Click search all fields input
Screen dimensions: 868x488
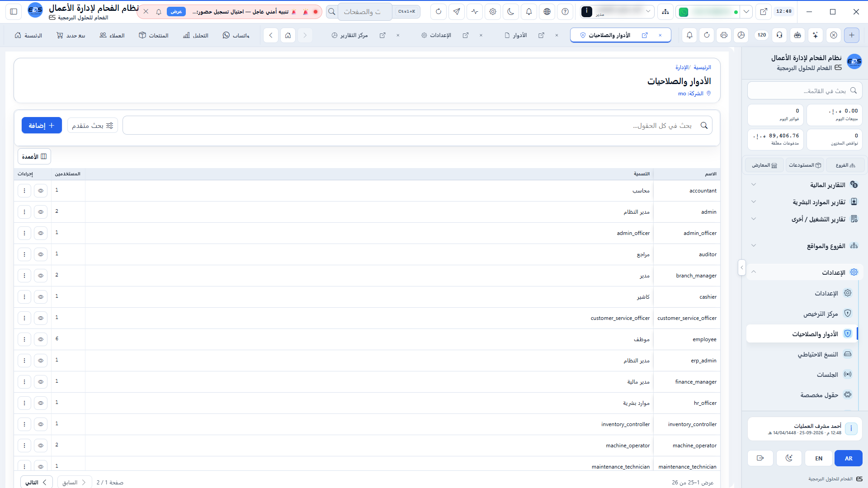click(417, 125)
